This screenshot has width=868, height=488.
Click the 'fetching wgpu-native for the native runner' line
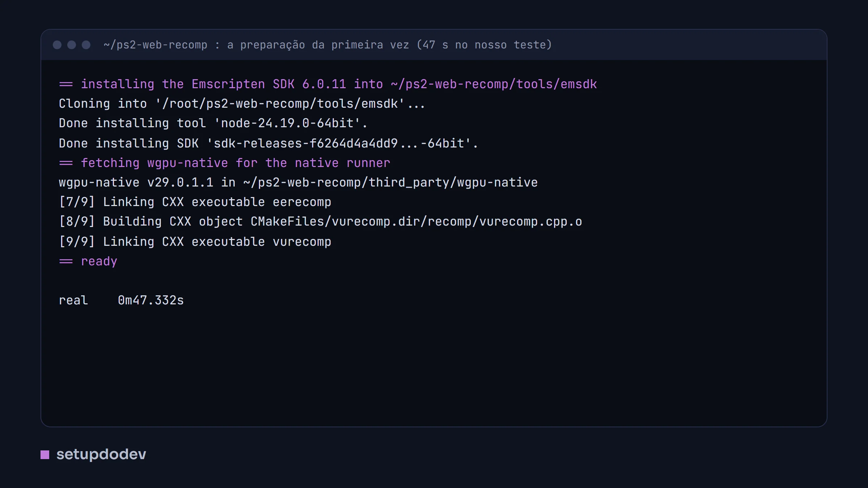coord(225,163)
